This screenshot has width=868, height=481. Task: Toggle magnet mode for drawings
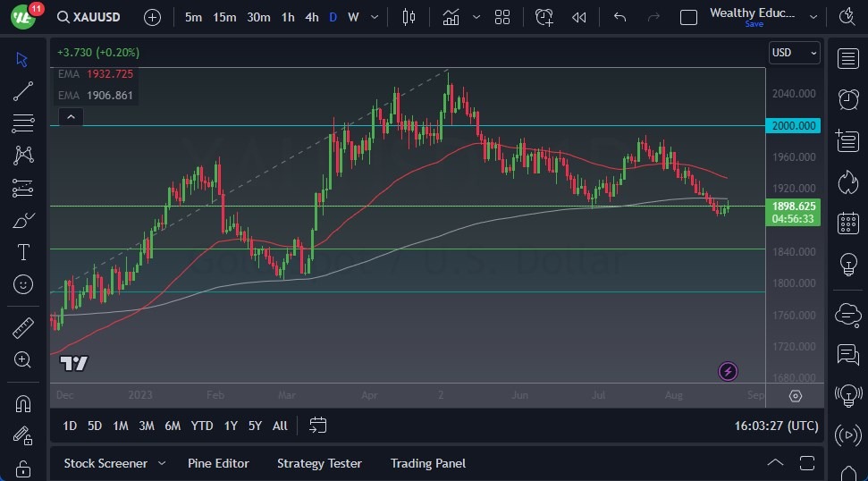(x=23, y=403)
